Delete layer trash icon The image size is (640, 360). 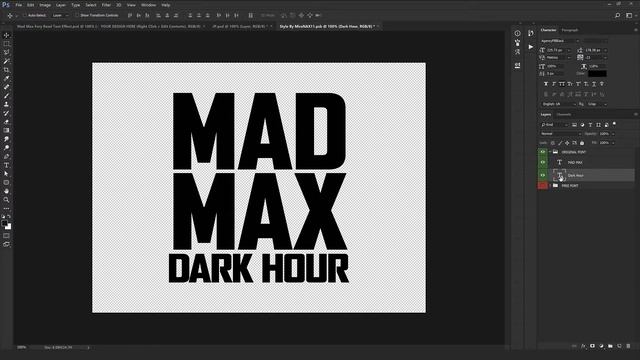click(629, 346)
